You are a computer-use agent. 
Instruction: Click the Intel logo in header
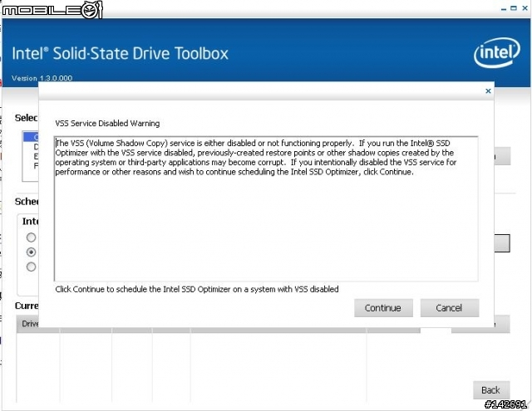pyautogui.click(x=497, y=53)
